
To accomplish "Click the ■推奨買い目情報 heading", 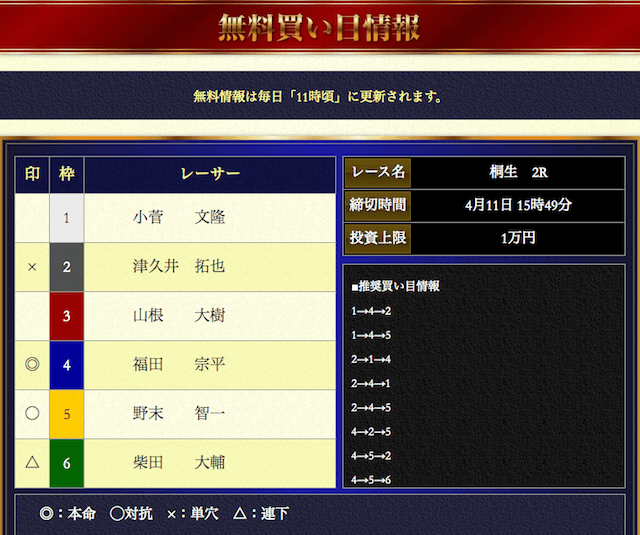I will click(396, 286).
